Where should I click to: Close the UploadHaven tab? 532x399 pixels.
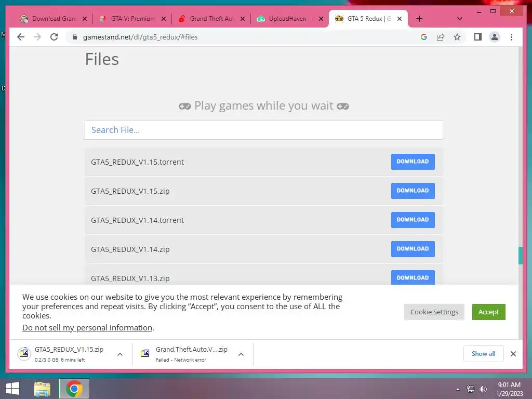(321, 19)
